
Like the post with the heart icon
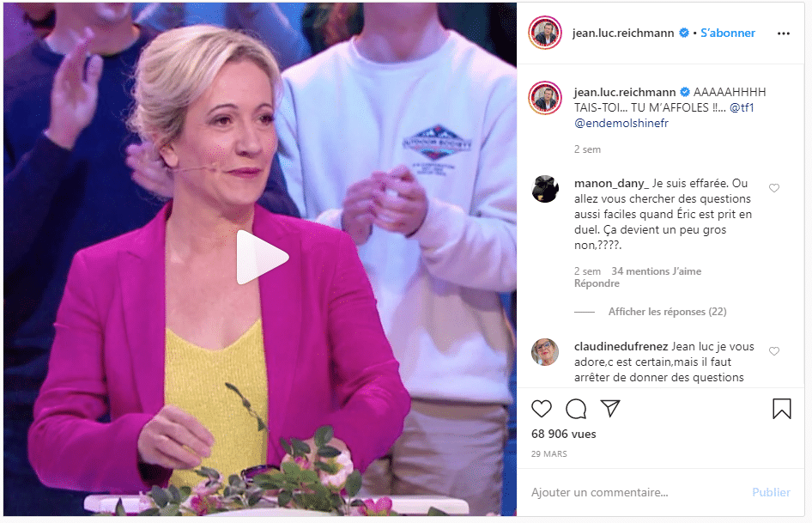(542, 409)
